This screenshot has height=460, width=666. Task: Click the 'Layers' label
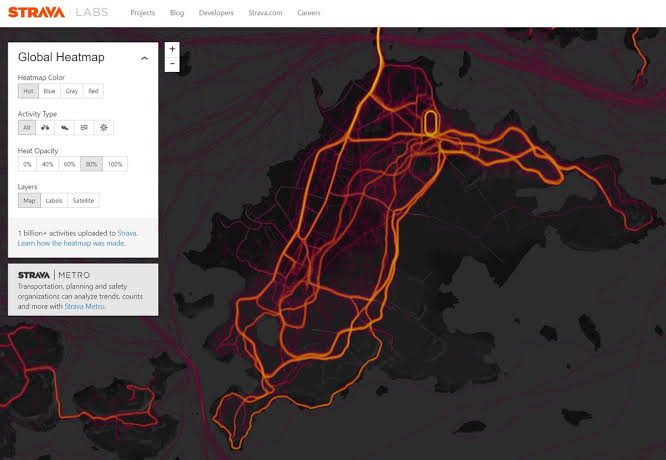click(x=28, y=187)
